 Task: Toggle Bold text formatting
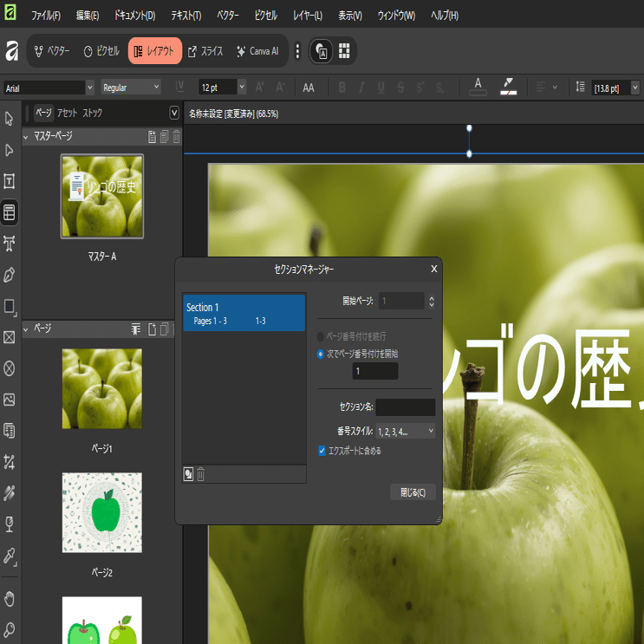coord(342,88)
